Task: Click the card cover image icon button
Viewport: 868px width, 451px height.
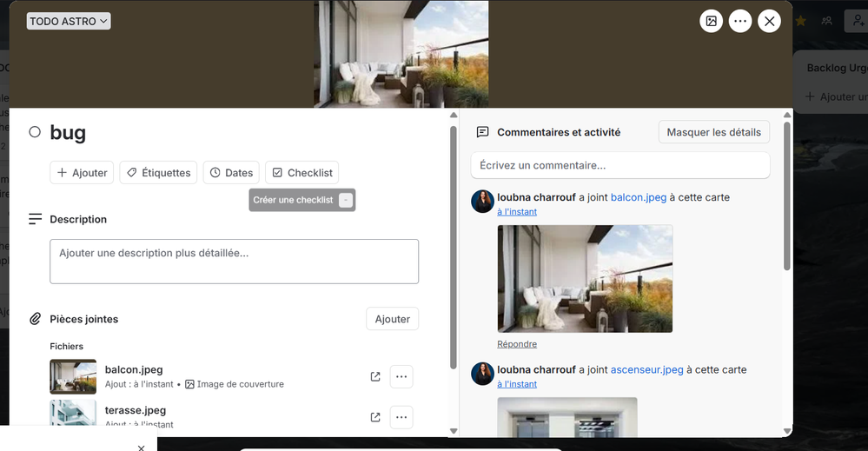Action: pos(712,21)
